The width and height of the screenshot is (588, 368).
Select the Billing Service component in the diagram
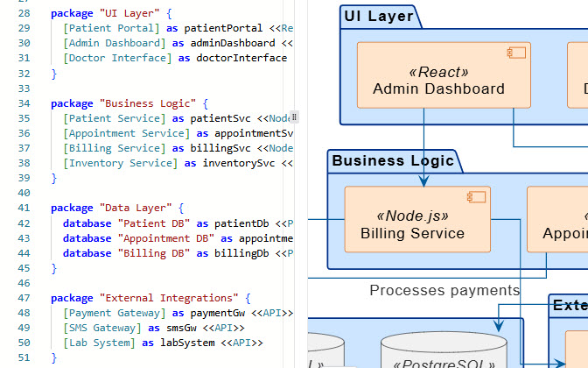coord(417,219)
